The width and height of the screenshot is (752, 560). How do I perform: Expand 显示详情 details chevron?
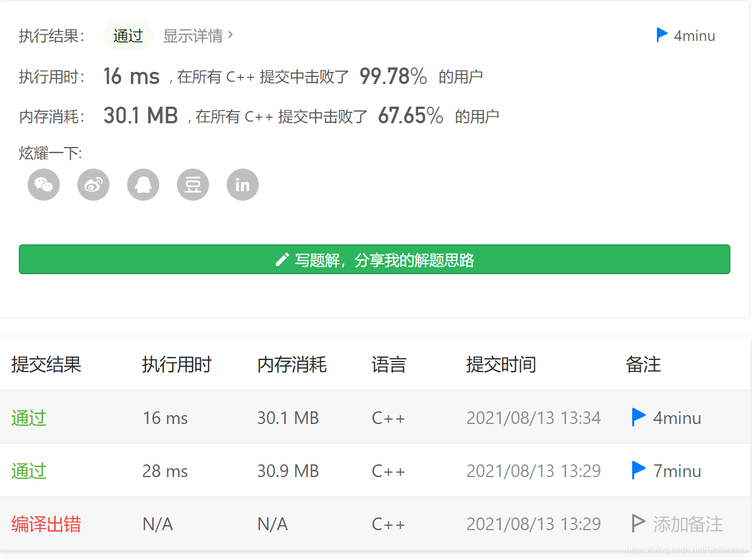231,35
